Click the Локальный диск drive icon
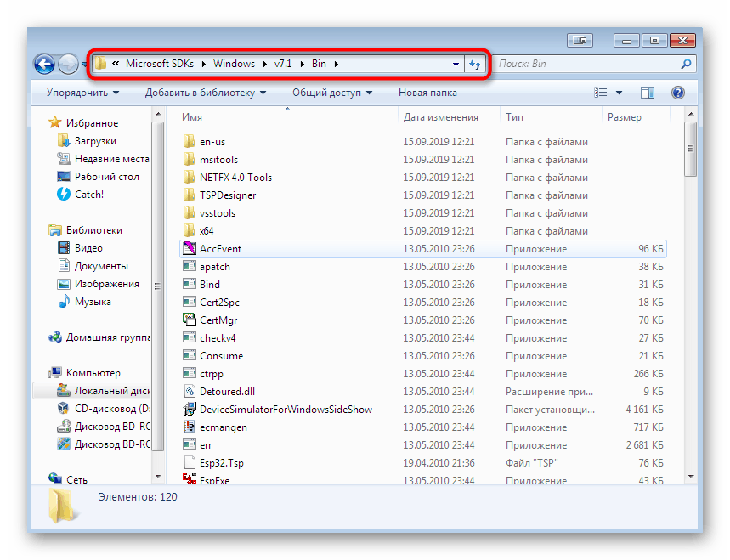Viewport: 730px width, 560px height. point(64,390)
